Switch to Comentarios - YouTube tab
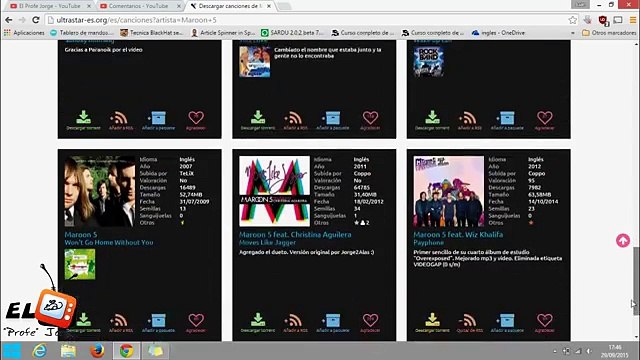Image resolution: width=640 pixels, height=360 pixels. (139, 6)
